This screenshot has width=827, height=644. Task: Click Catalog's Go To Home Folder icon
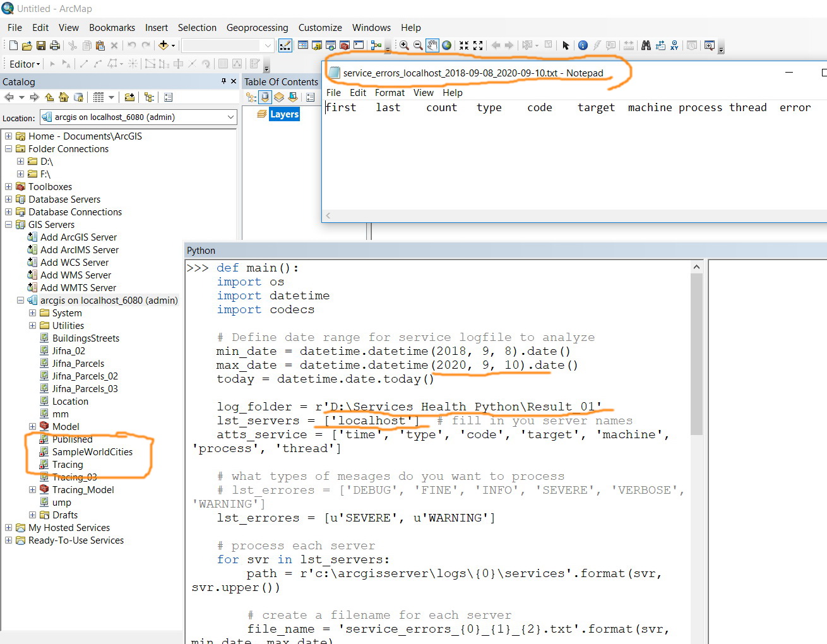[64, 97]
